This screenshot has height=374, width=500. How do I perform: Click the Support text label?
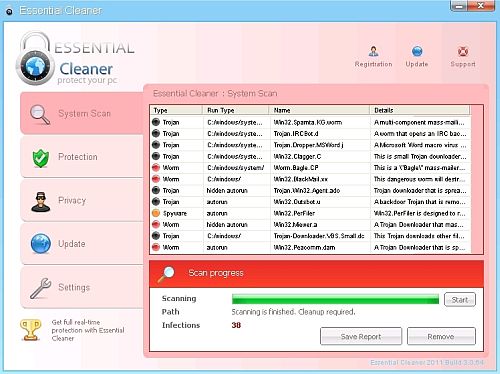(x=463, y=64)
